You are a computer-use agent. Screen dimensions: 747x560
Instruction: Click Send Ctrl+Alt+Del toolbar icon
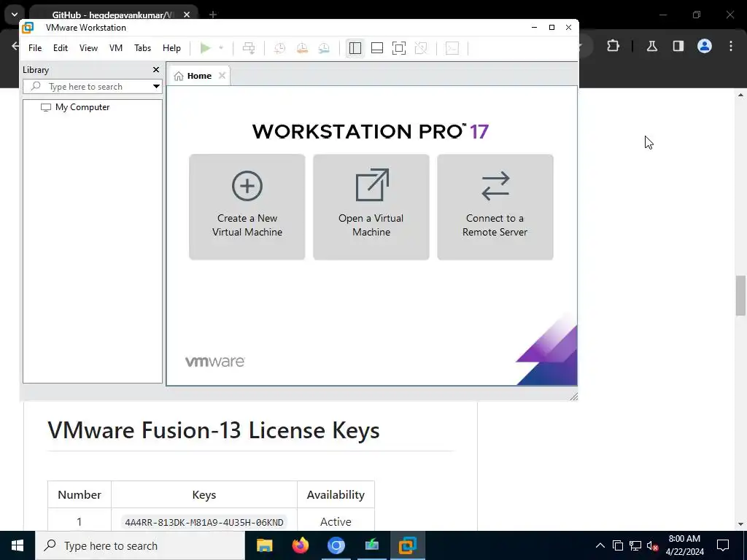(249, 48)
